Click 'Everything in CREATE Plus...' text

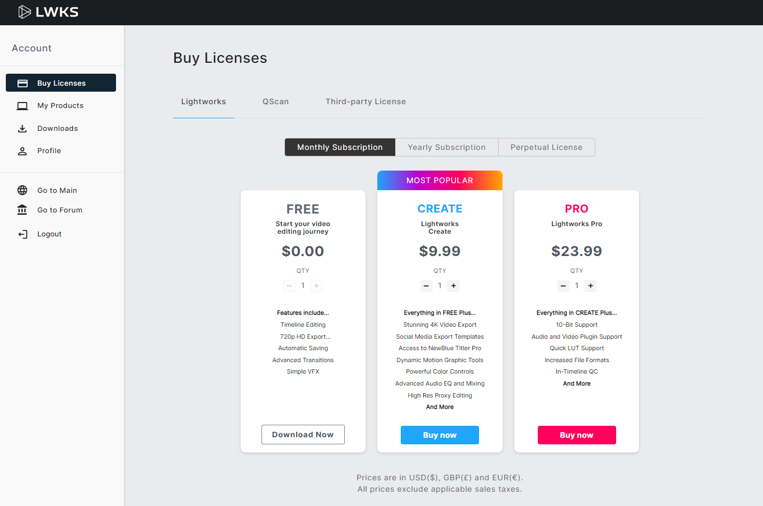point(577,313)
